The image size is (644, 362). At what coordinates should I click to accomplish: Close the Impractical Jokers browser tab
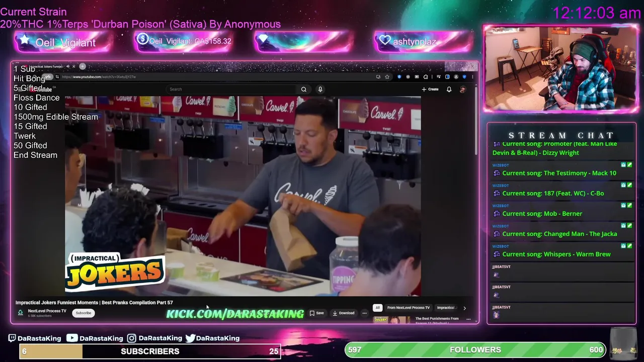pyautogui.click(x=73, y=66)
